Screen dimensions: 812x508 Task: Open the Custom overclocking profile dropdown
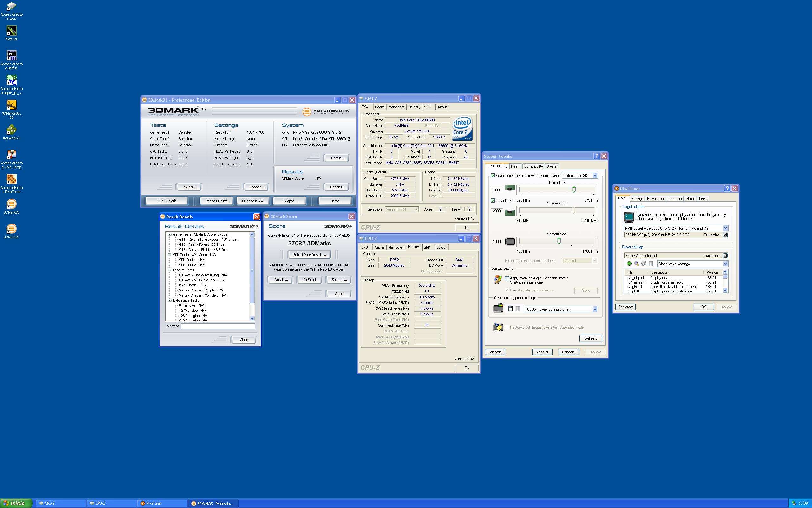pyautogui.click(x=595, y=309)
